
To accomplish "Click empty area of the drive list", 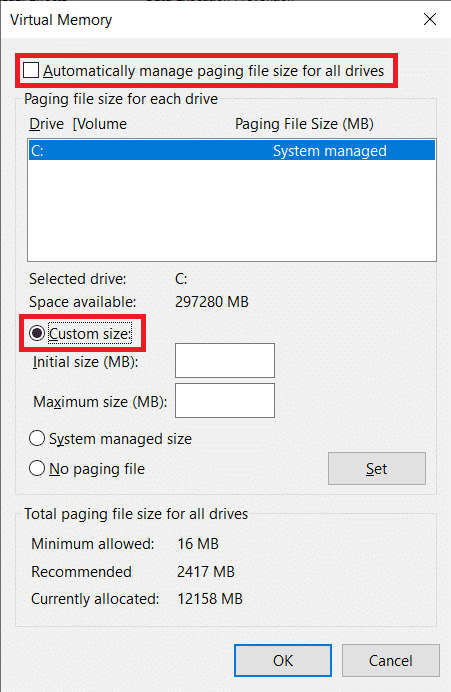I will [x=232, y=211].
